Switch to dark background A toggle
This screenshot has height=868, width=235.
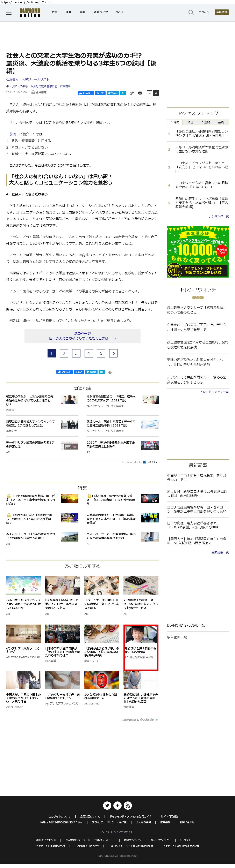tap(156, 93)
